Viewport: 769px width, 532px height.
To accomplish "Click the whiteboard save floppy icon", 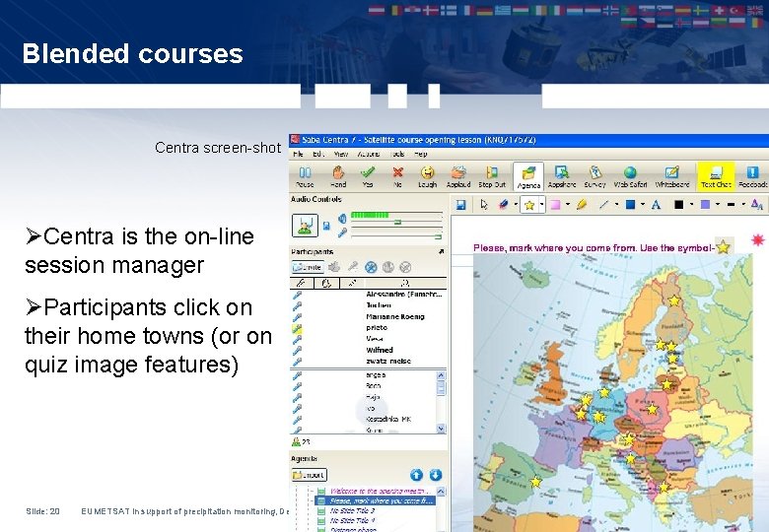I will click(460, 205).
